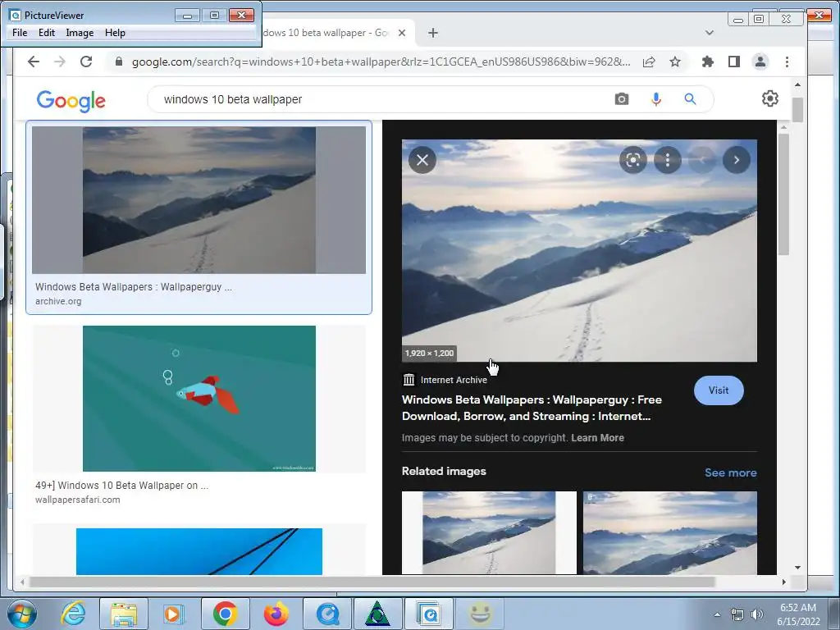Close the Google search tab

click(x=402, y=33)
